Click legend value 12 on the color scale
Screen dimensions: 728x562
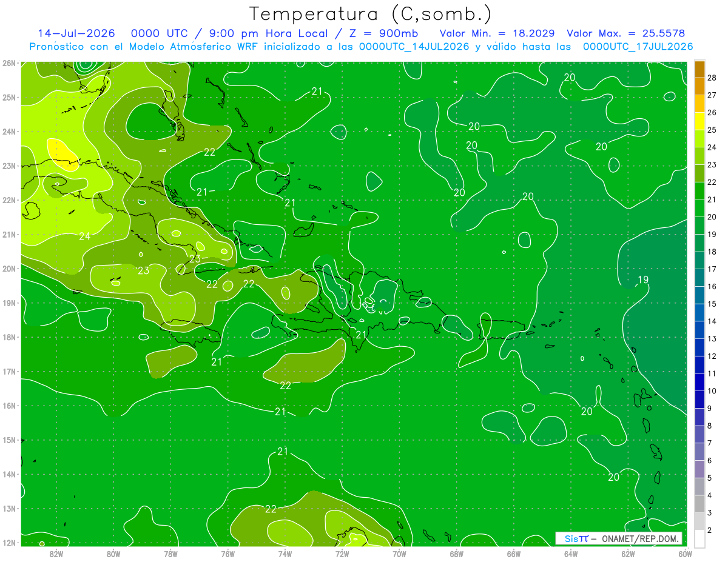click(x=712, y=356)
